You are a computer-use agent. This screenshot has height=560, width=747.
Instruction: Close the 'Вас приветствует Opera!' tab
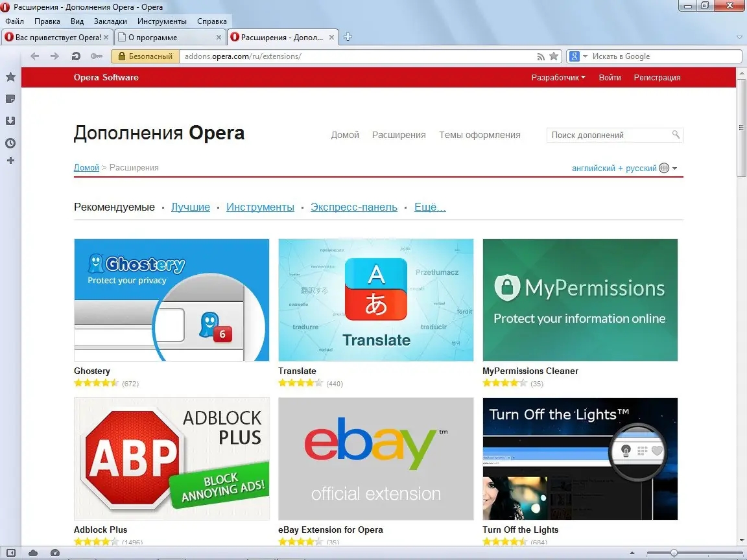[106, 37]
